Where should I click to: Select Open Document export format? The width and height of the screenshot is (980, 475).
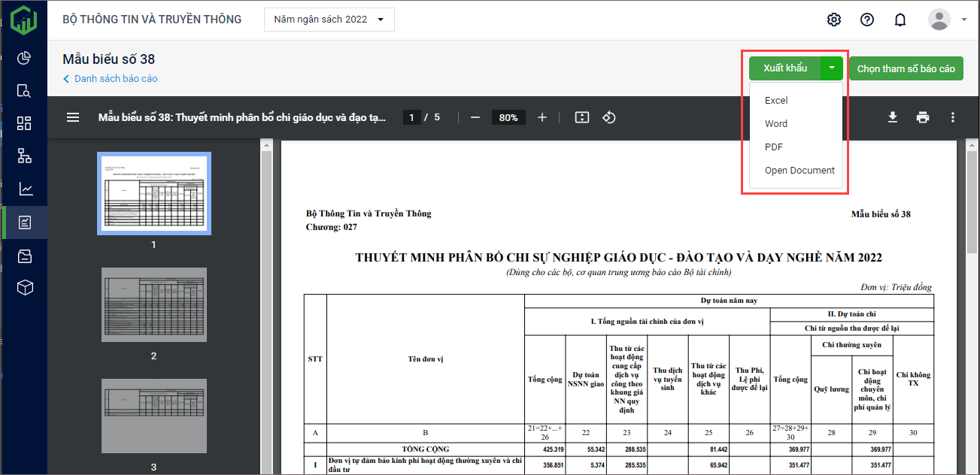coord(799,171)
